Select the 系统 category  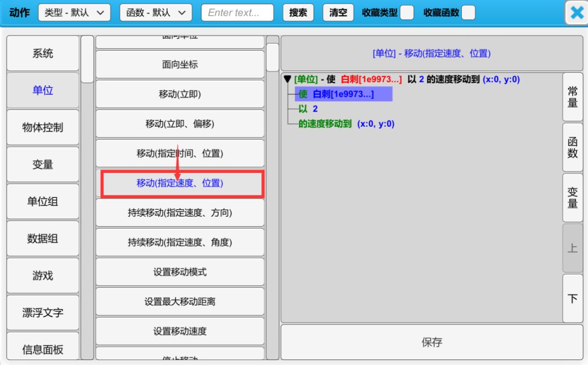point(43,53)
